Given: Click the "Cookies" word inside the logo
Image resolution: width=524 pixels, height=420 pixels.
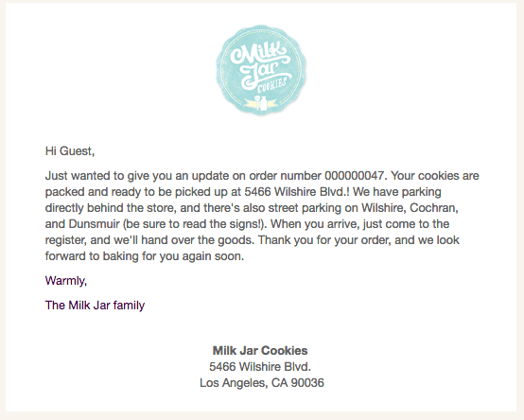Looking at the screenshot, I should (x=272, y=85).
